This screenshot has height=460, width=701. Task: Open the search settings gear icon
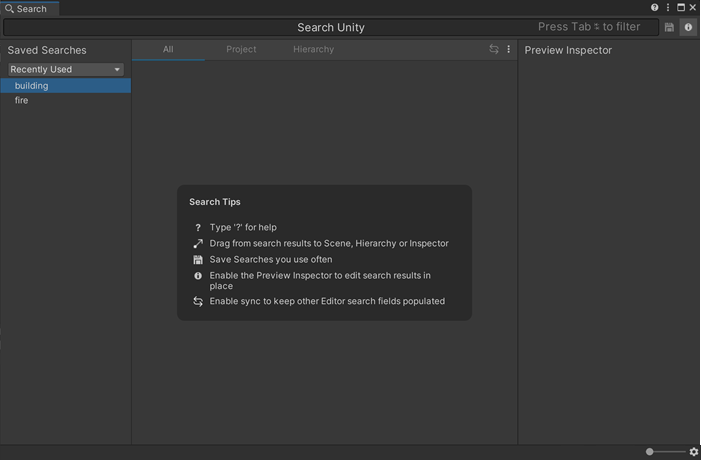(693, 452)
